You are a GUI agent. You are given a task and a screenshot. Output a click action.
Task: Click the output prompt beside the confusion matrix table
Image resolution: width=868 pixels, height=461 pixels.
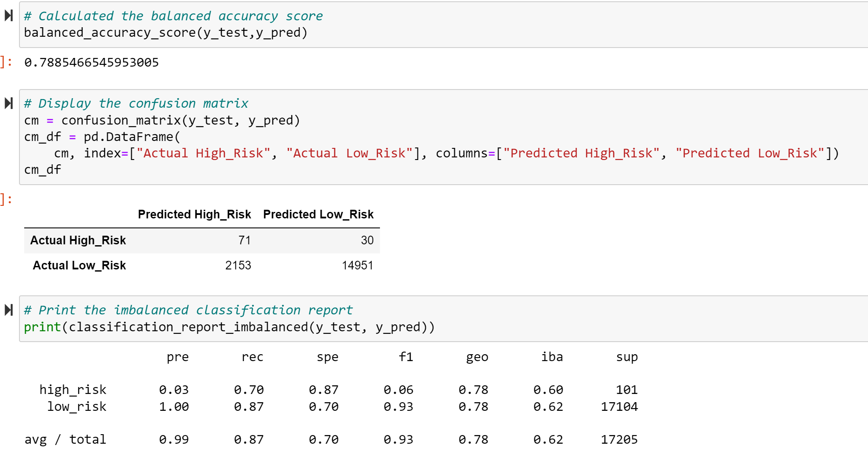[4, 199]
